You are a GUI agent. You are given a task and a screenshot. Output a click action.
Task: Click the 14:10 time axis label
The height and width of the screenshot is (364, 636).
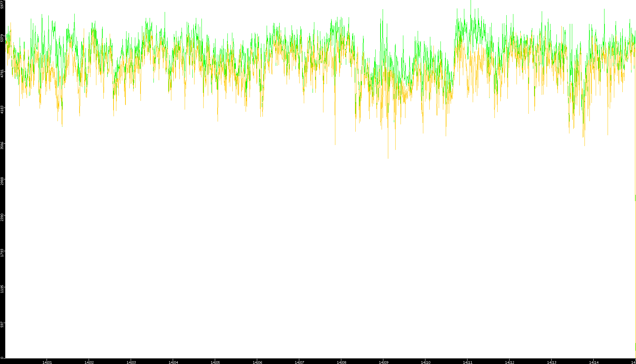pyautogui.click(x=425, y=362)
